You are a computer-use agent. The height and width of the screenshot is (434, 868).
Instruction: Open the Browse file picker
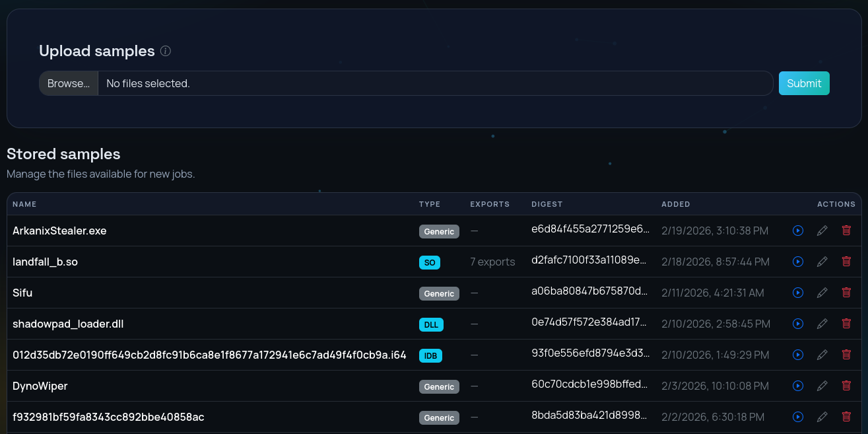click(68, 83)
